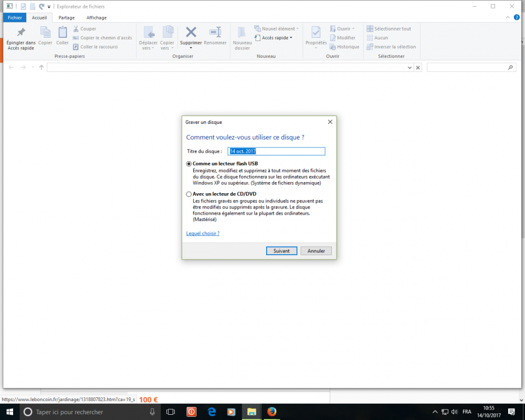The image size is (525, 420).
Task: Show hidden tray icons chevron
Action: coord(435,412)
